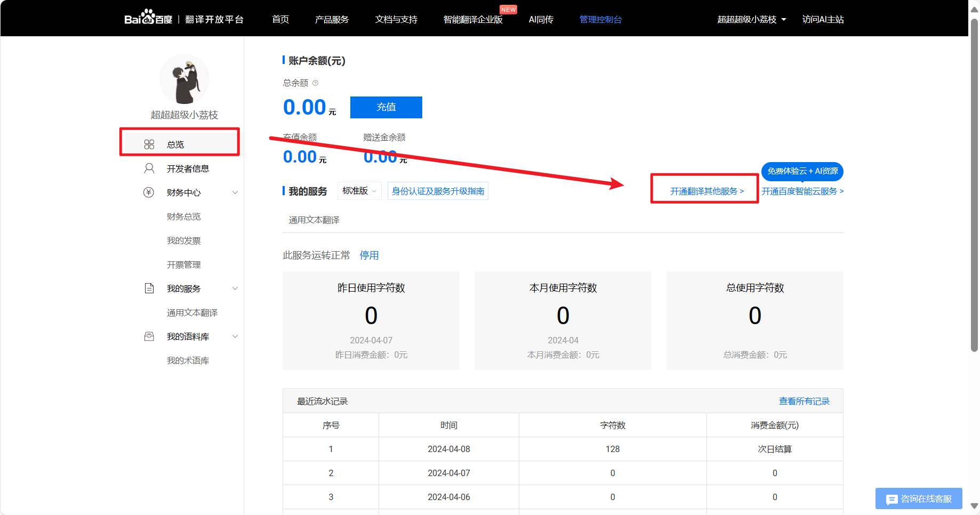Click the My Services document icon
The image size is (980, 515).
(x=149, y=288)
